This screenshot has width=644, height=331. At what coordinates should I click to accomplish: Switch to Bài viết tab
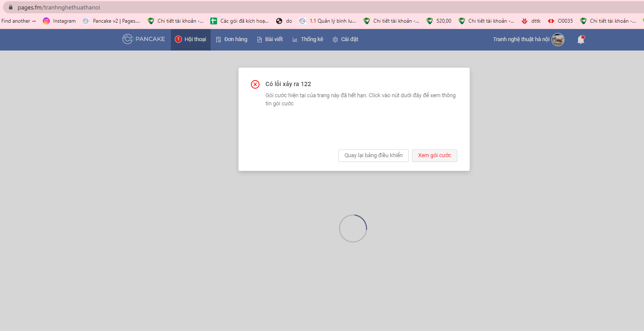tap(270, 39)
